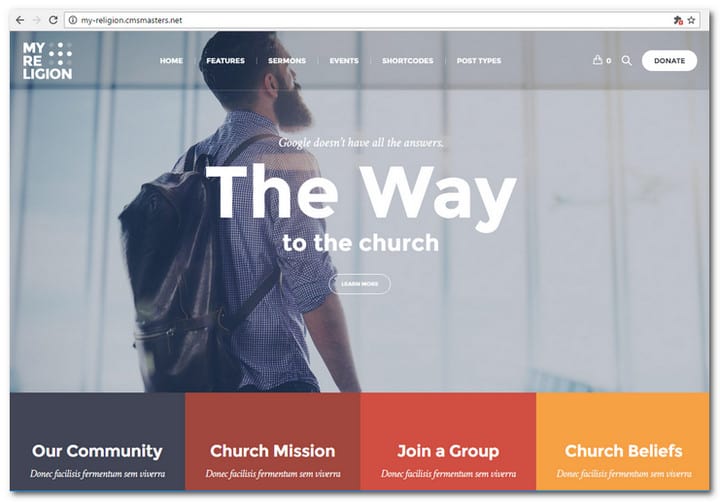Open the Events menu item

pyautogui.click(x=344, y=61)
